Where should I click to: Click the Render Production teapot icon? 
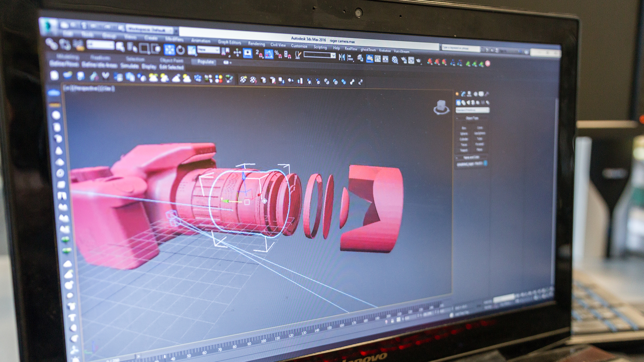[x=419, y=61]
